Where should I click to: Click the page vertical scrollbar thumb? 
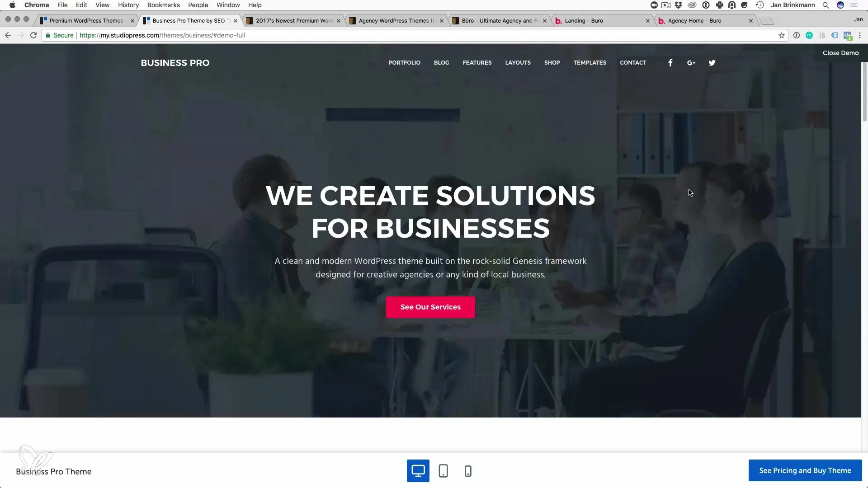point(864,90)
